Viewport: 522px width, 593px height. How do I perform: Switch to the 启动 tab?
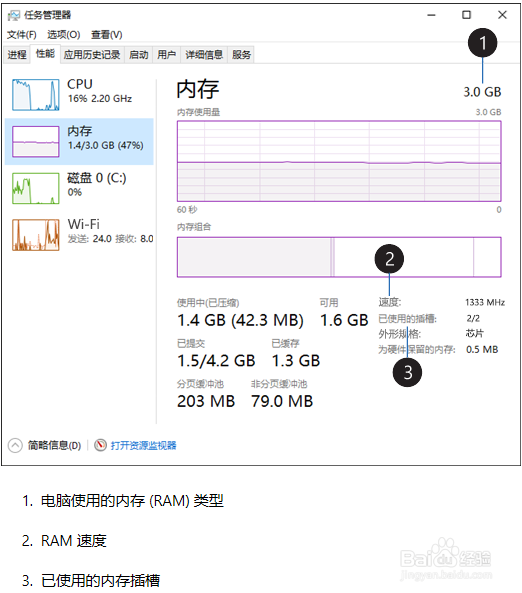coord(138,55)
